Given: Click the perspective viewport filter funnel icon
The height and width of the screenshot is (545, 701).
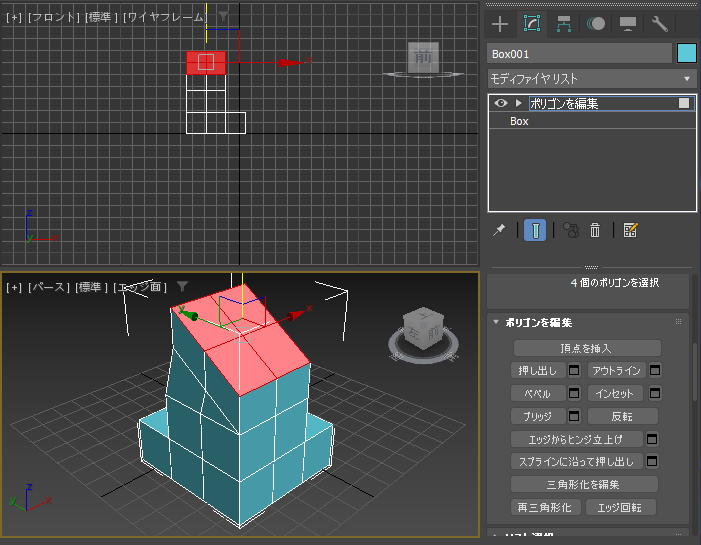Looking at the screenshot, I should coord(182,286).
